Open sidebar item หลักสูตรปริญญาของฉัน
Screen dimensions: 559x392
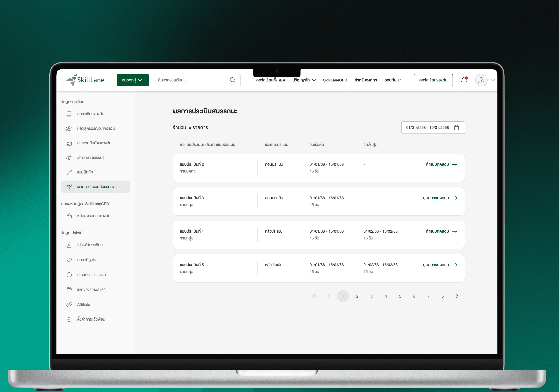[x=95, y=128]
